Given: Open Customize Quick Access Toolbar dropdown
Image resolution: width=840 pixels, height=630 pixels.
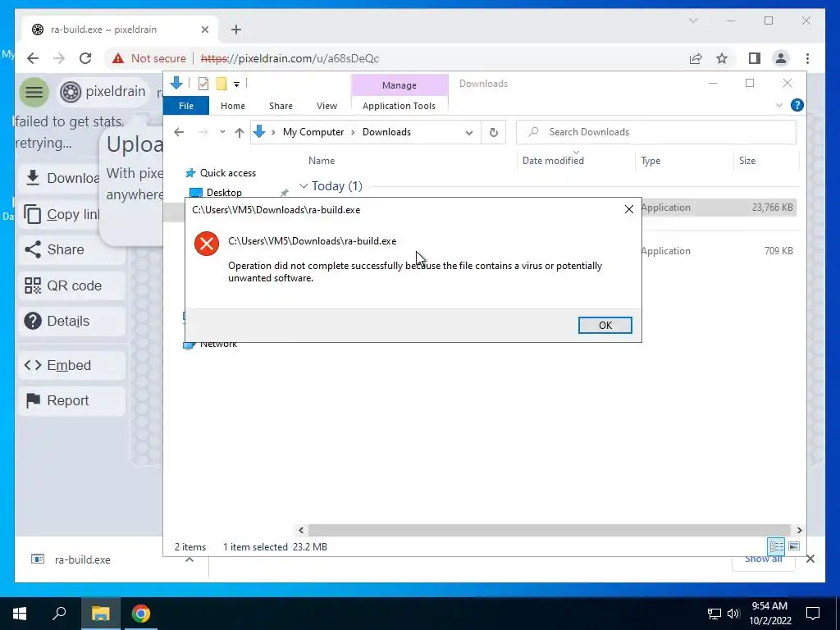Looking at the screenshot, I should pos(236,84).
